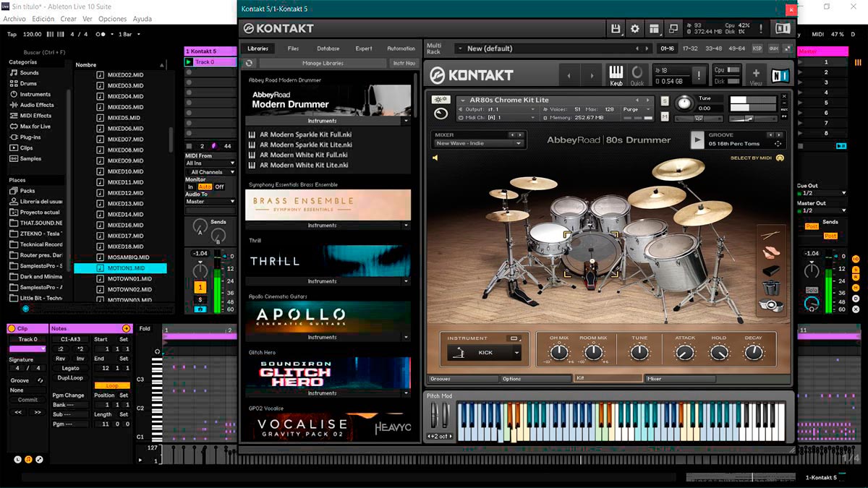
Task: Open Sounds category in Ableton browser
Action: pyautogui.click(x=29, y=73)
